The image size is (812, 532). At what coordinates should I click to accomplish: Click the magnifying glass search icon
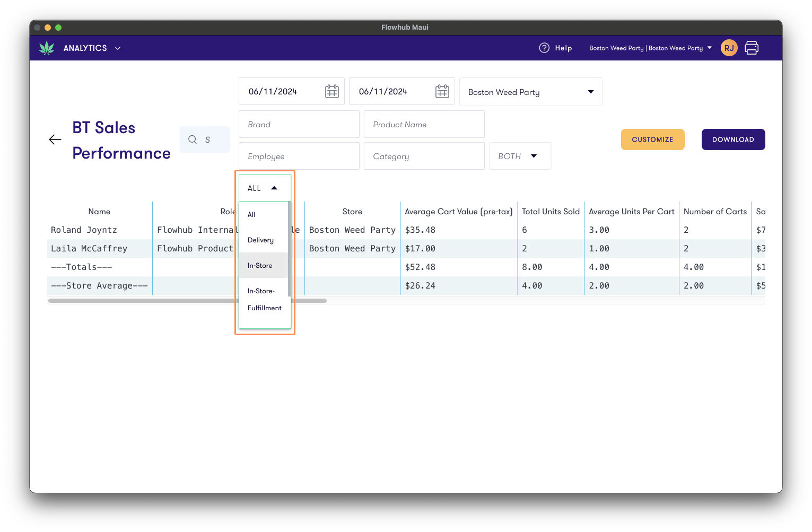tap(193, 139)
